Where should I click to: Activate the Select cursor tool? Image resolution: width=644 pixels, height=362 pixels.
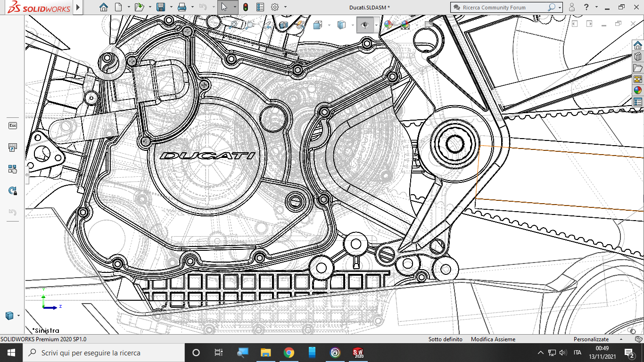[224, 7]
